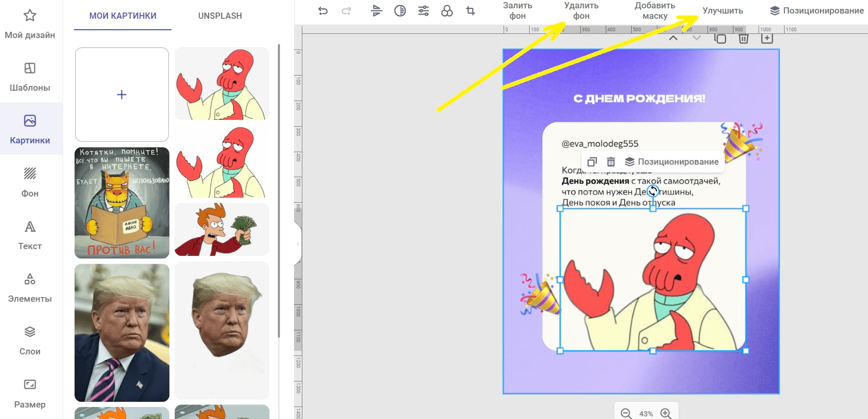868x419 pixels.
Task: Open Позиционирование in top toolbar
Action: tap(817, 10)
